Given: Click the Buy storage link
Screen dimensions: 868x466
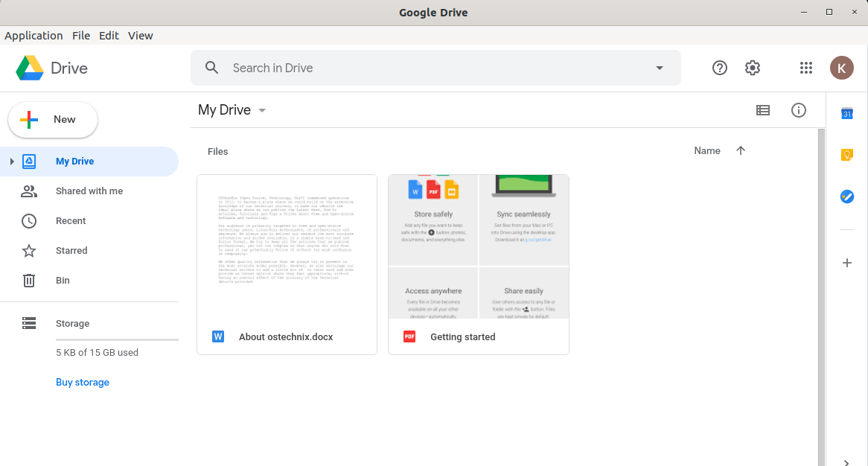Looking at the screenshot, I should click(x=83, y=383).
